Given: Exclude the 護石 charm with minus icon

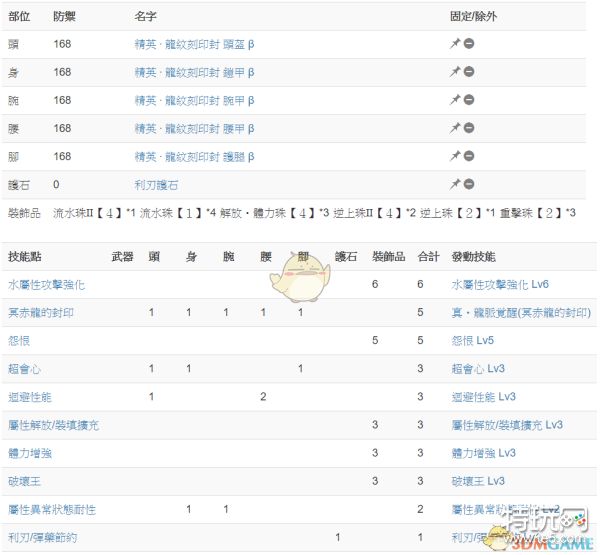Looking at the screenshot, I should click(x=468, y=184).
